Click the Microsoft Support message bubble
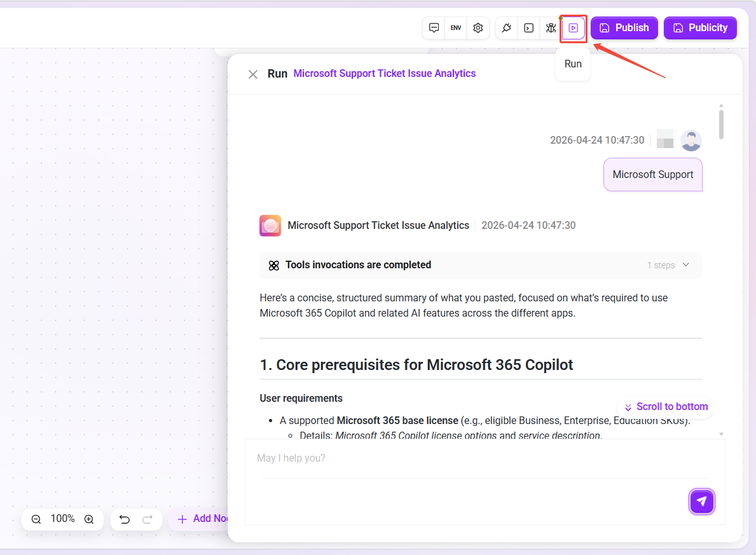This screenshot has height=555, width=756. coord(653,175)
